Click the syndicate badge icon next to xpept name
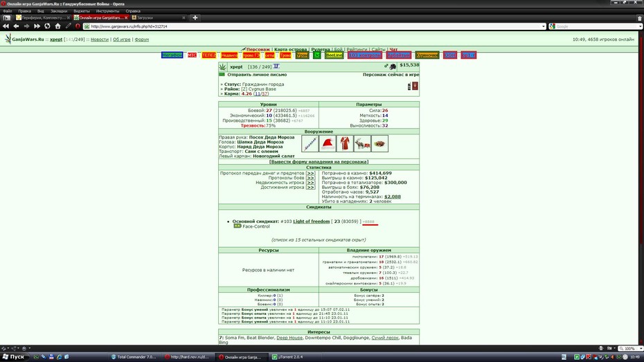Viewport: 644px width, 362px height. [276, 66]
